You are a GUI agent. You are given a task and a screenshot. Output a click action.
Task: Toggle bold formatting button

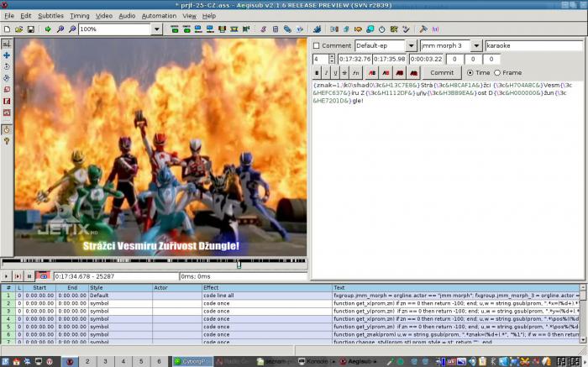(x=317, y=73)
